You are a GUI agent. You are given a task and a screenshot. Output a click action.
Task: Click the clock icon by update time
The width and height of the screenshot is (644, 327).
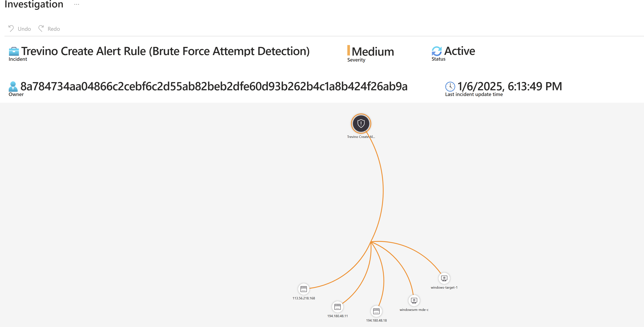pyautogui.click(x=450, y=86)
